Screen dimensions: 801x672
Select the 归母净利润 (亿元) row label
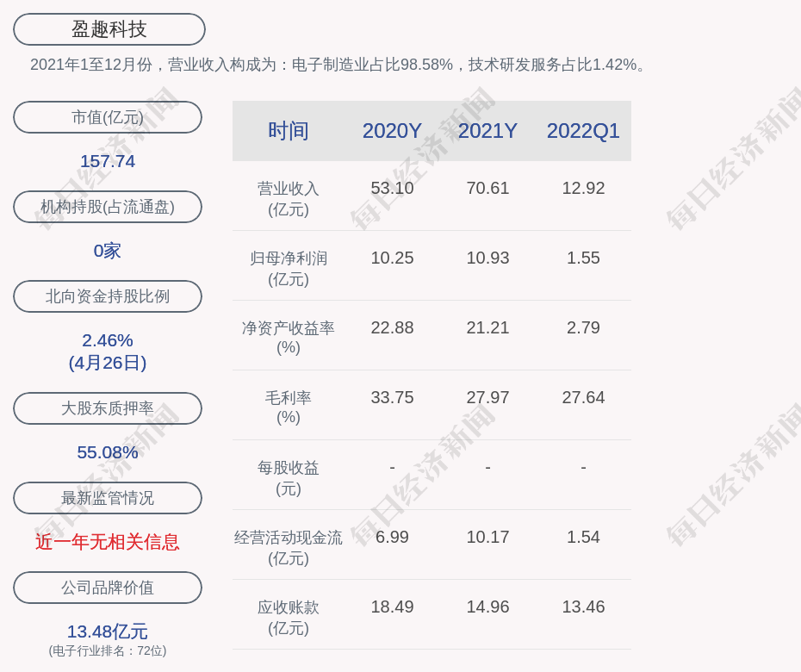coord(289,269)
